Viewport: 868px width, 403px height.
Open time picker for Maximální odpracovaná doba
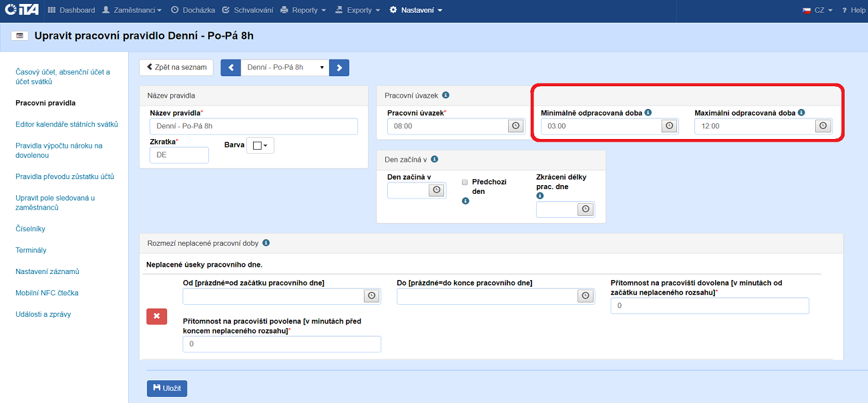pyautogui.click(x=823, y=126)
